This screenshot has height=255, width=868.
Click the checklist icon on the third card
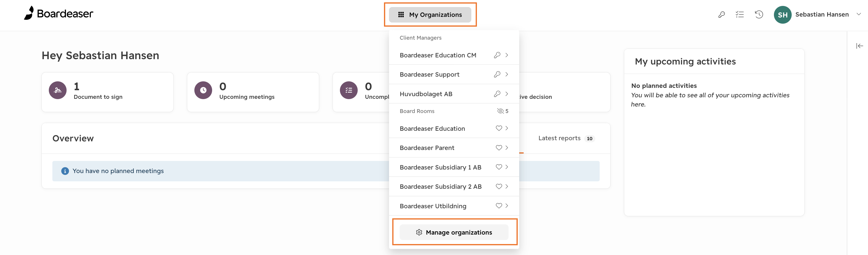[349, 90]
